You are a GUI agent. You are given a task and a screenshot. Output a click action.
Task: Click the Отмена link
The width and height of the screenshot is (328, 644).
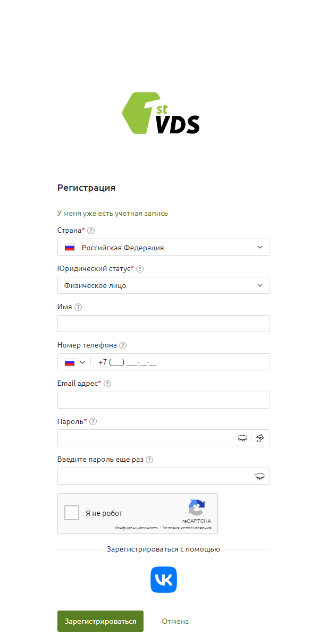[x=175, y=621]
